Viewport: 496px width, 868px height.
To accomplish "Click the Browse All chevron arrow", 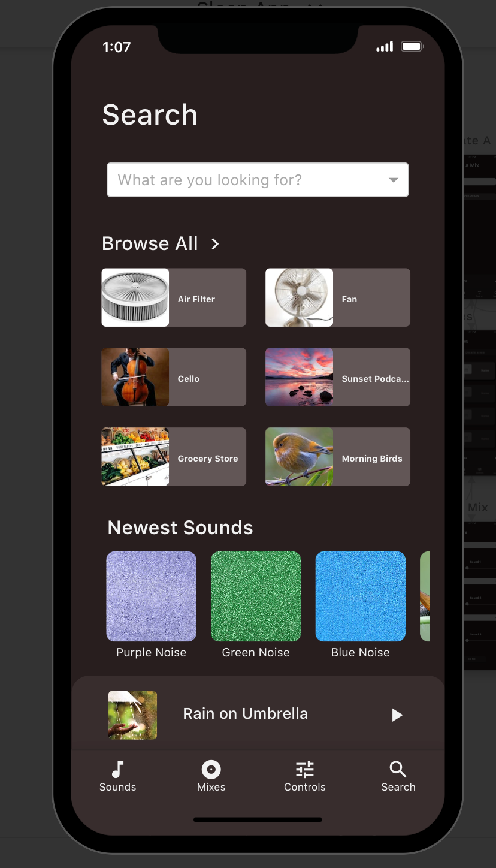I will tap(215, 243).
